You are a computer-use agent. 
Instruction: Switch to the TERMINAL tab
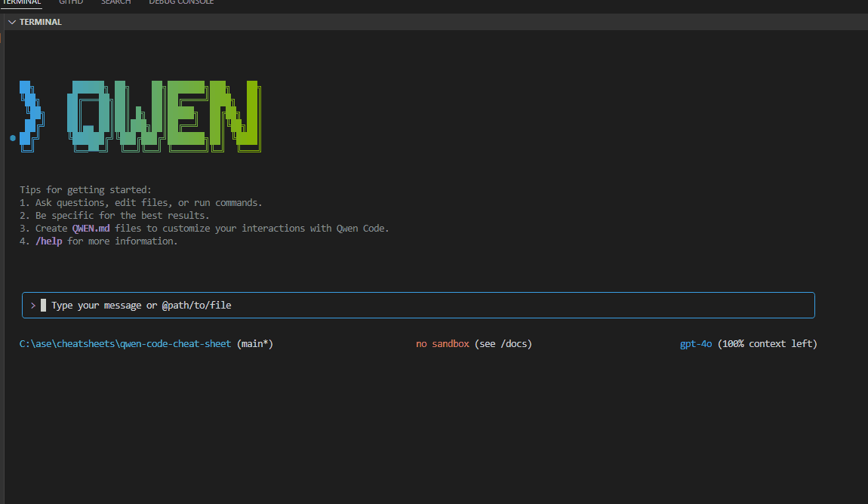[22, 3]
